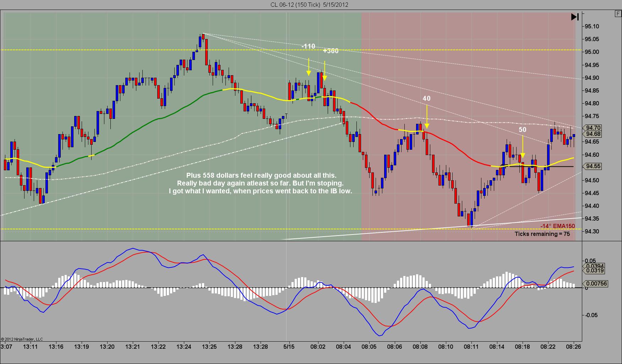This screenshot has width=622, height=364.
Task: Click the 94.30 price axis label
Action: [591, 232]
